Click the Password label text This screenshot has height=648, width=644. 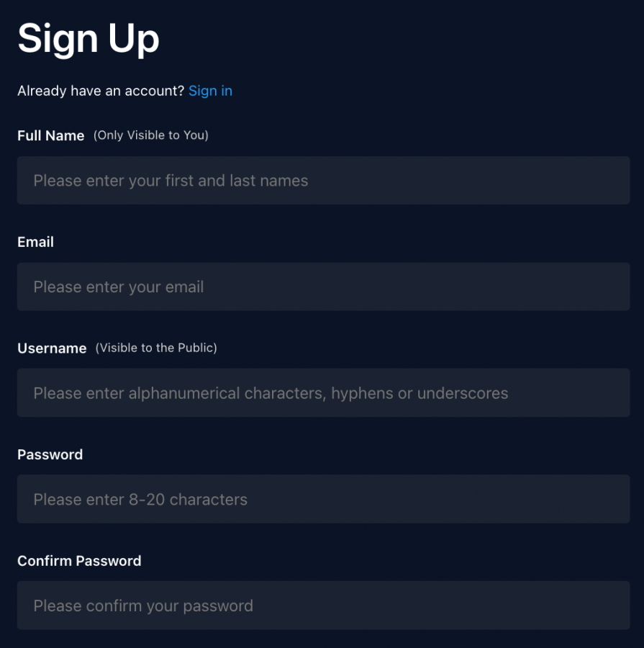pos(50,454)
